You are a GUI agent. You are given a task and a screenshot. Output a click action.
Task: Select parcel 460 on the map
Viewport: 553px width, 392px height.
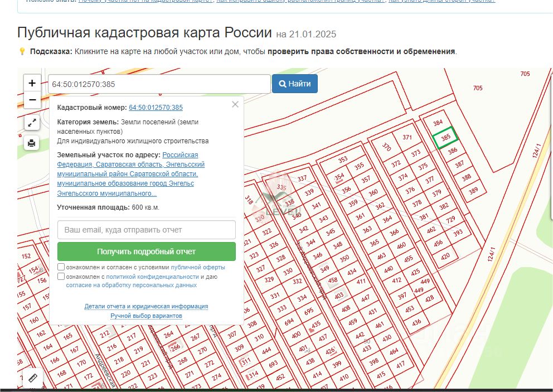pos(401,245)
